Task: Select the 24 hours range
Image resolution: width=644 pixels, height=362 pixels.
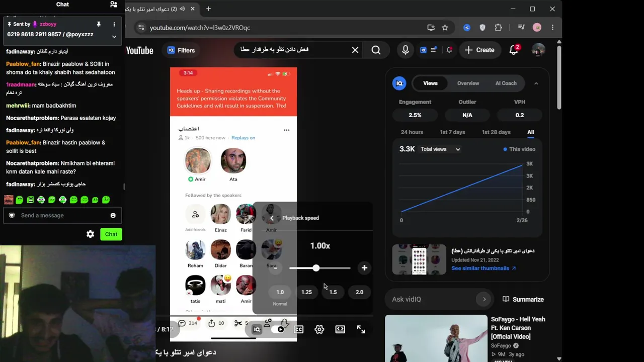Action: tap(412, 132)
